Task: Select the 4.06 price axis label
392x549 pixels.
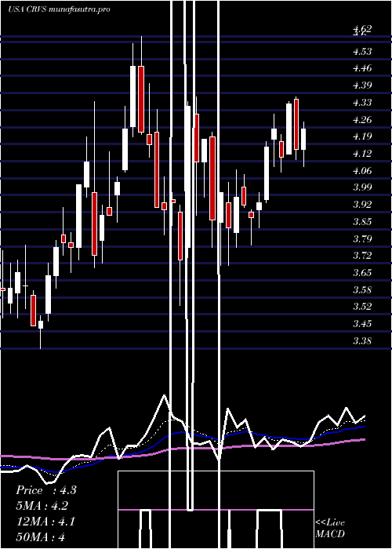Action: pos(362,171)
